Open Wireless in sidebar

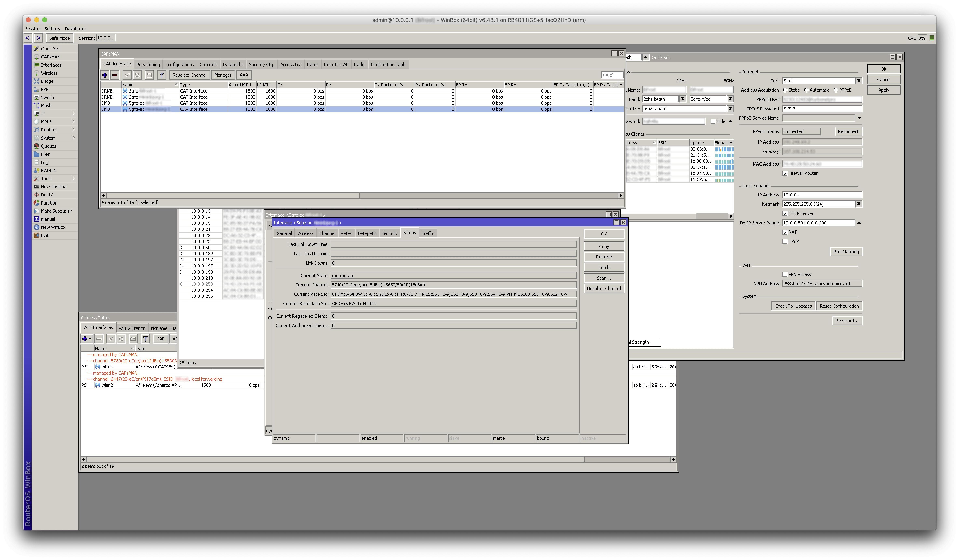[x=49, y=73]
